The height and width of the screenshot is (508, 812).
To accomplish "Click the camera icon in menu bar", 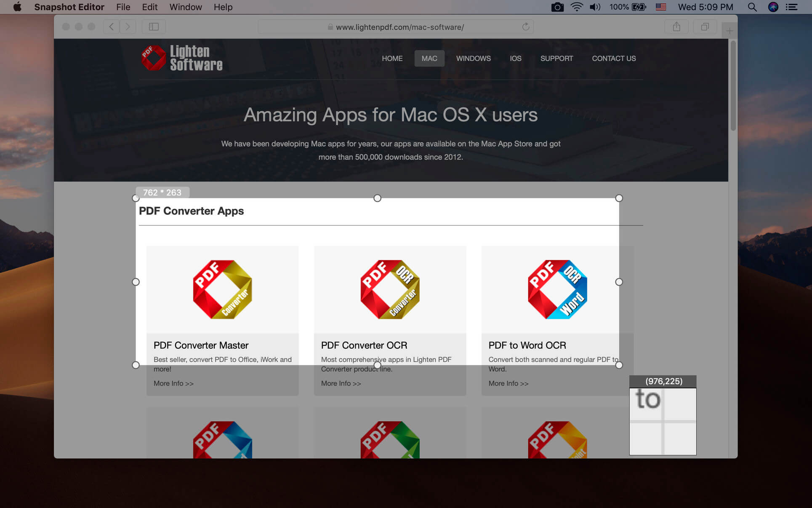I will pos(557,7).
